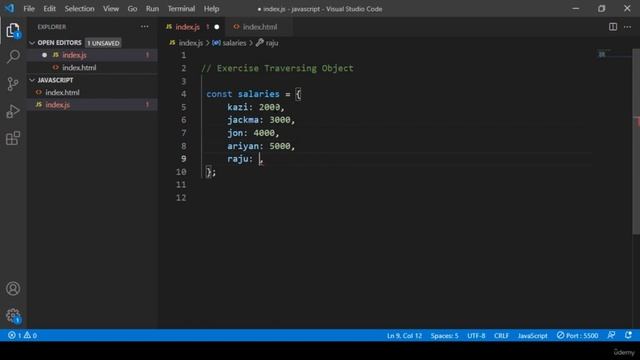640x360 pixels.
Task: Click the 'jackma: 3000' line
Action: 261,120
